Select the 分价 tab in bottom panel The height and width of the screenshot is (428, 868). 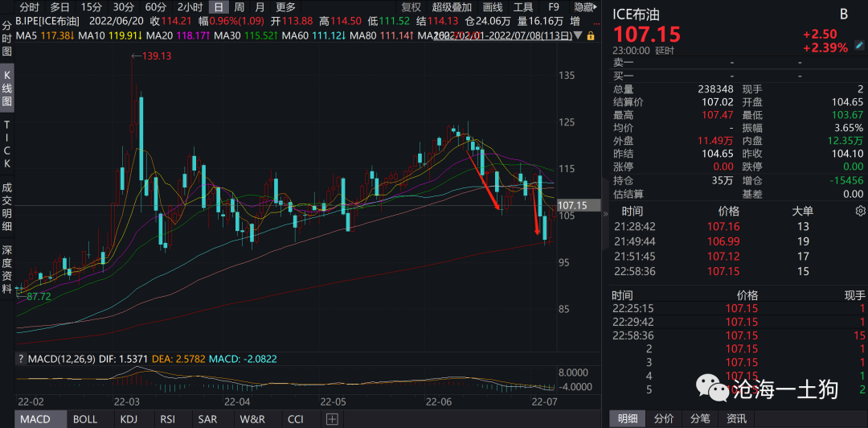[x=664, y=419]
